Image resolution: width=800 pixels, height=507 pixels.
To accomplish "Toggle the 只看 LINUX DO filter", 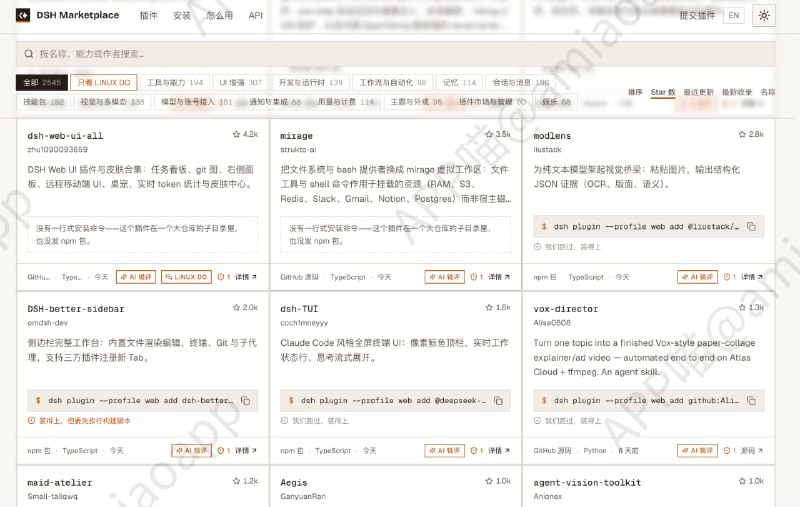I will pos(104,82).
